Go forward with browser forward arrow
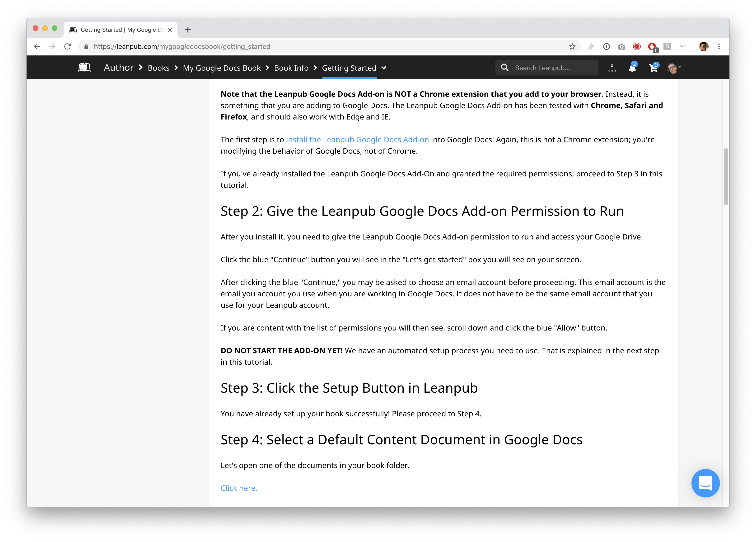756x542 pixels. tap(52, 47)
